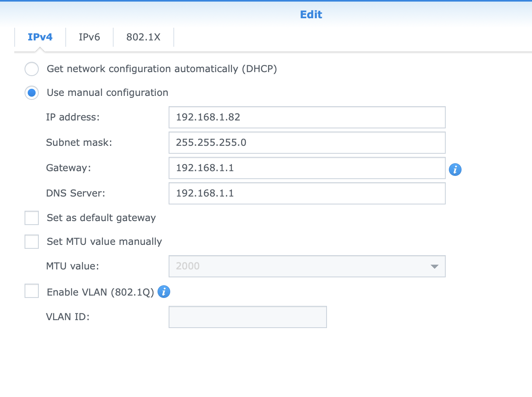Click the "MTU value:" label text
This screenshot has width=532, height=397.
point(72,266)
